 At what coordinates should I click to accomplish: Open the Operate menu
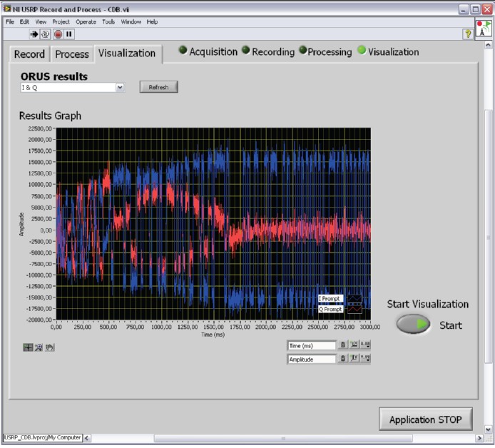[86, 22]
